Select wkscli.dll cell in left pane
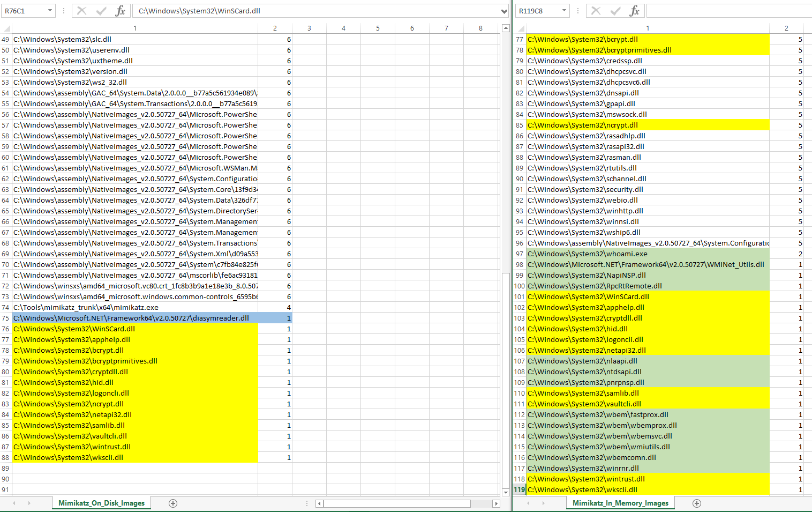Viewport: 812px width, 512px height. 135,457
